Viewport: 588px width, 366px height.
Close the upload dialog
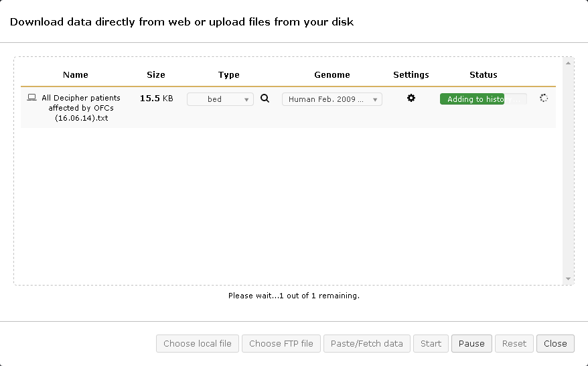[x=555, y=343]
